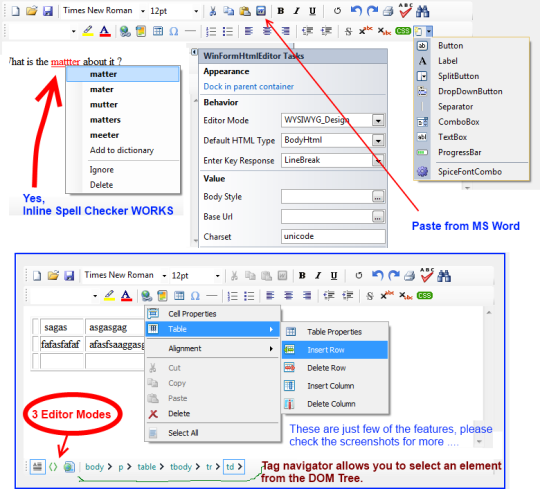This screenshot has height=489, width=540.
Task: Toggle align right in the top toolbar
Action: 285,31
